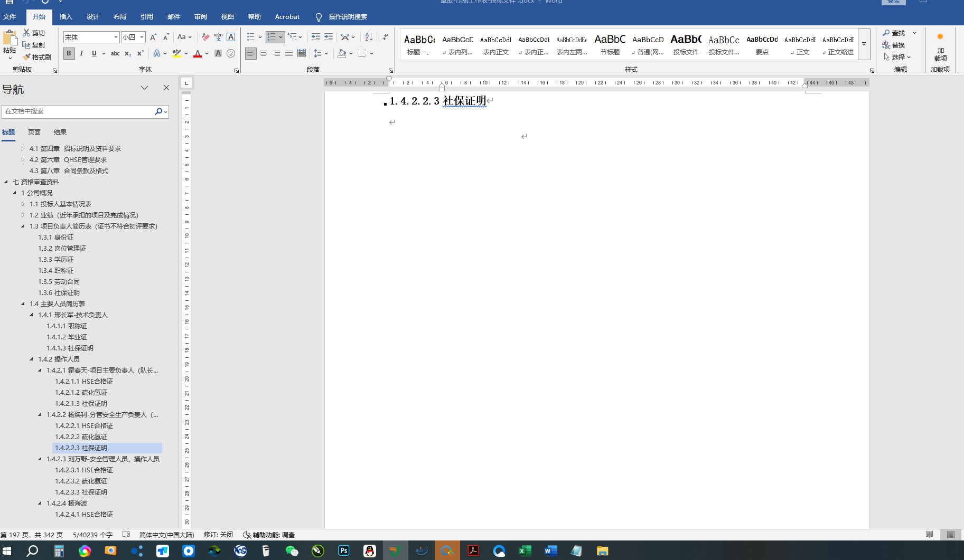Apply the 正文缩进 style
This screenshot has width=964, height=560.
838,44
